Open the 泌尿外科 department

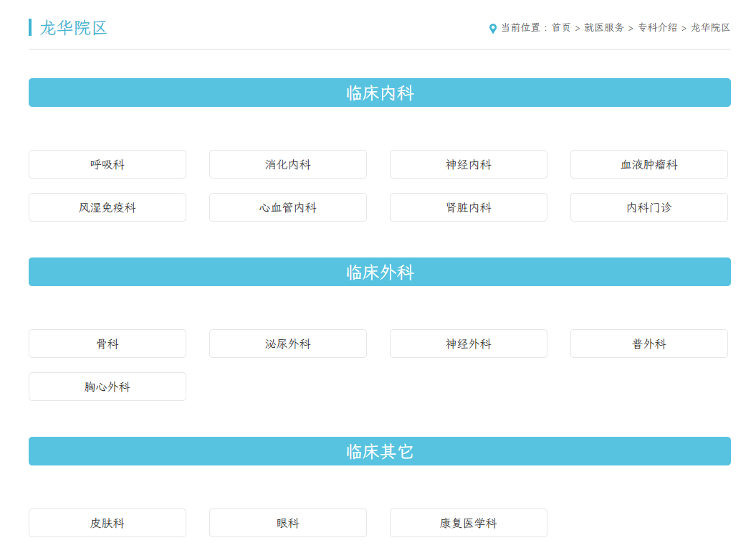pyautogui.click(x=288, y=344)
